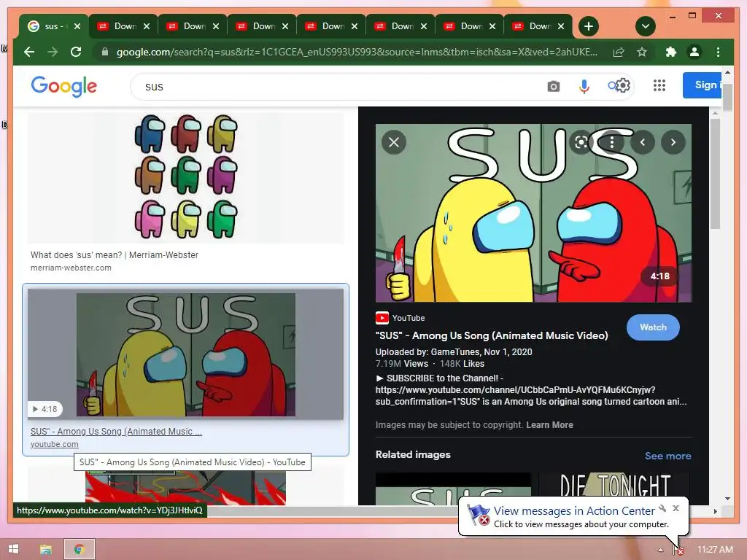Switch to the second Down tab
This screenshot has width=747, height=560.
tap(194, 26)
